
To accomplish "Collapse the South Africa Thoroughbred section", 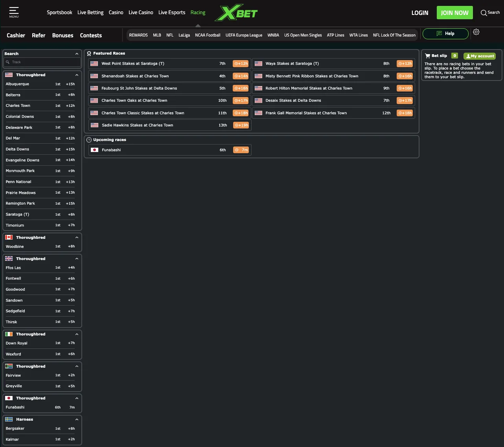I will coord(77,366).
